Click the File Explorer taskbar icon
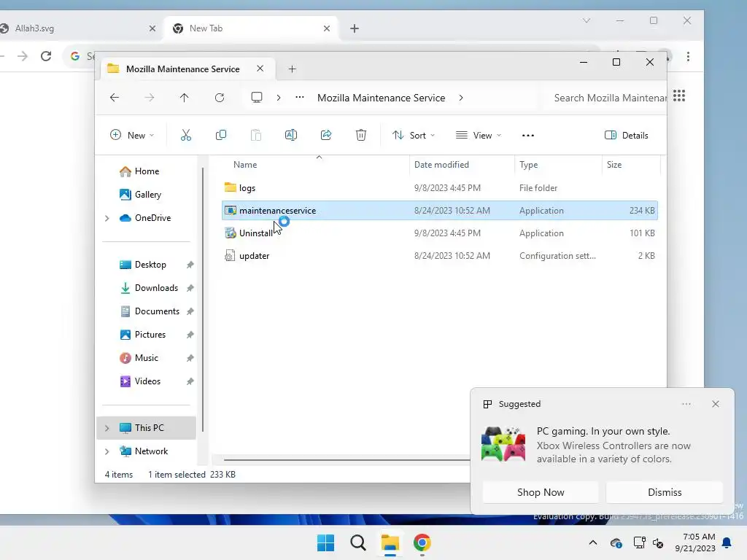747x560 pixels. (x=390, y=542)
